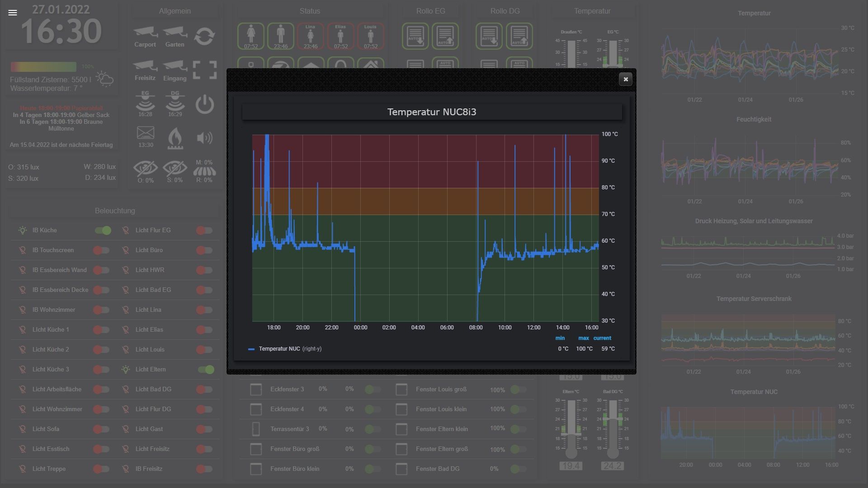Click the refresh arrows icon
This screenshot has height=488, width=868.
(204, 36)
